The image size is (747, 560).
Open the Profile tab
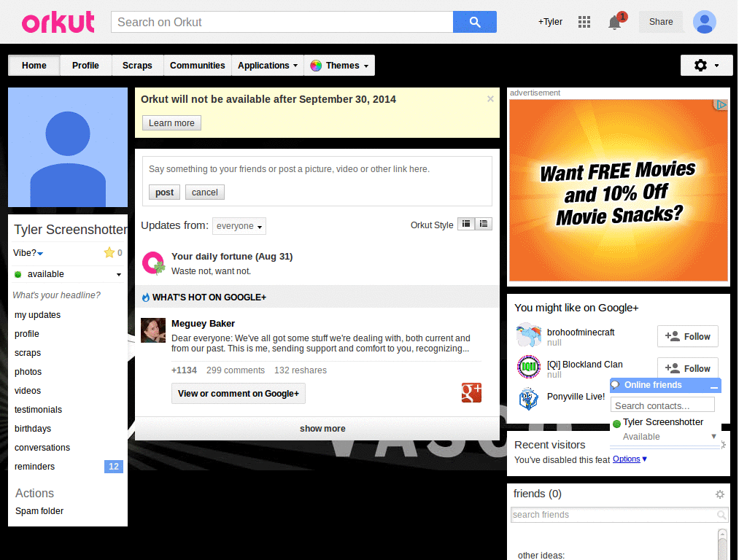[86, 65]
